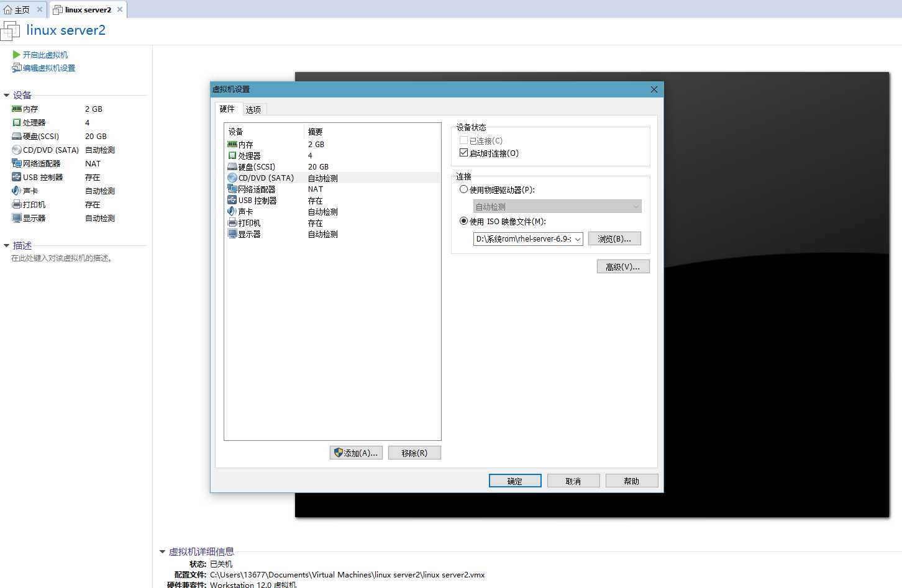Select the 处理器 icon in the dialog device list
The width and height of the screenshot is (902, 588).
232,155
